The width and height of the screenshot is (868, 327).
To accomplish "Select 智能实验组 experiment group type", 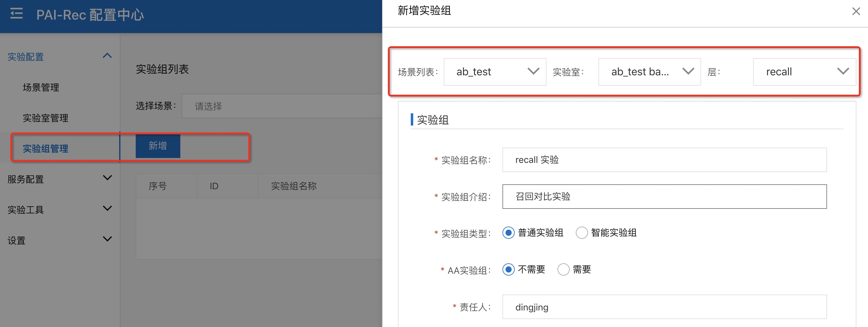I will tap(582, 232).
